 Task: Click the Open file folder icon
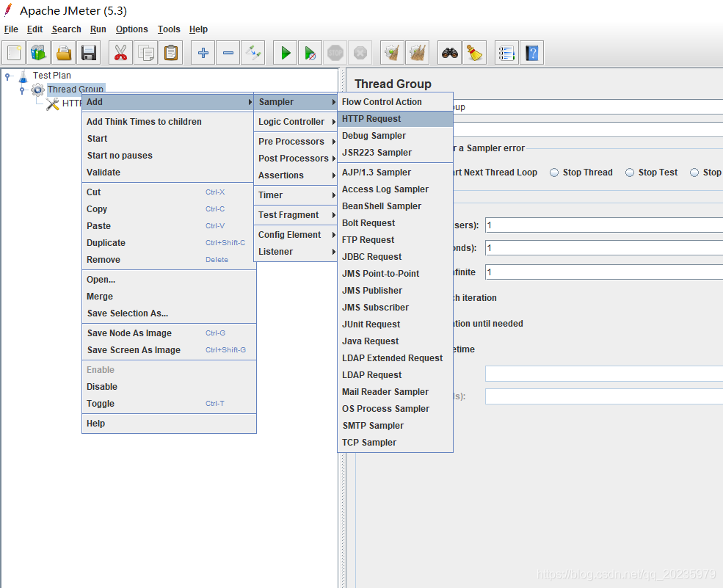click(64, 53)
